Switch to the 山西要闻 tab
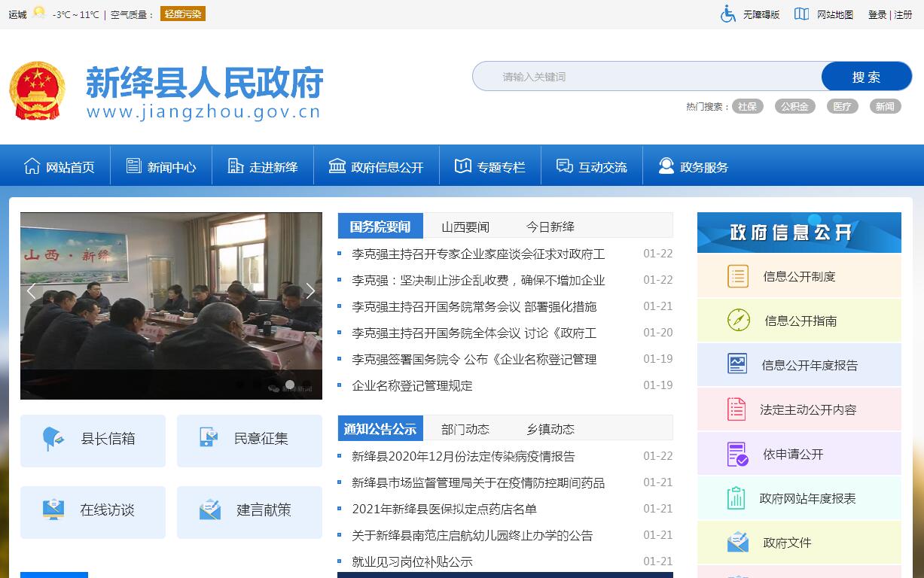 point(465,227)
